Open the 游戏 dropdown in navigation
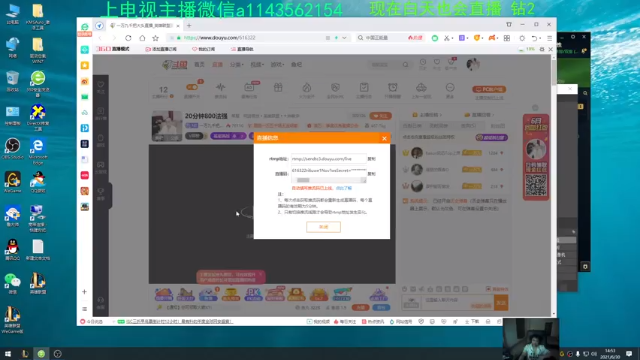The height and width of the screenshot is (360, 640). (277, 64)
